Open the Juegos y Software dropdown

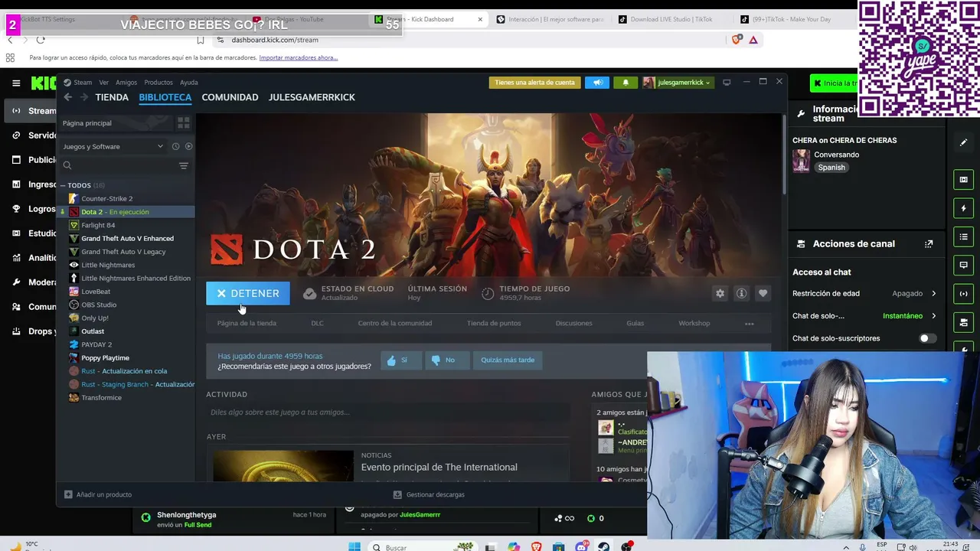click(113, 146)
